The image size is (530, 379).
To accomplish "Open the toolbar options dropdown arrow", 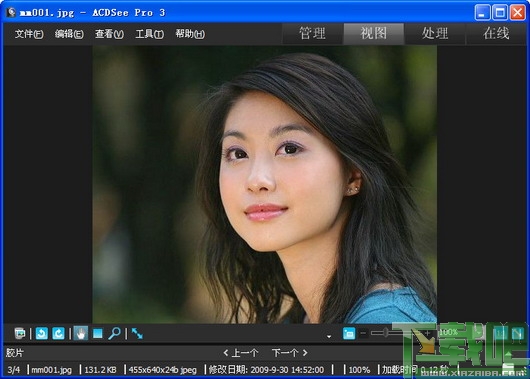I will click(x=329, y=336).
